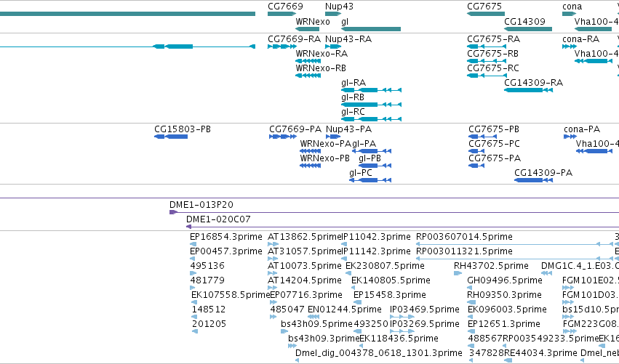Select EST label EP07716.3prime

point(306,296)
